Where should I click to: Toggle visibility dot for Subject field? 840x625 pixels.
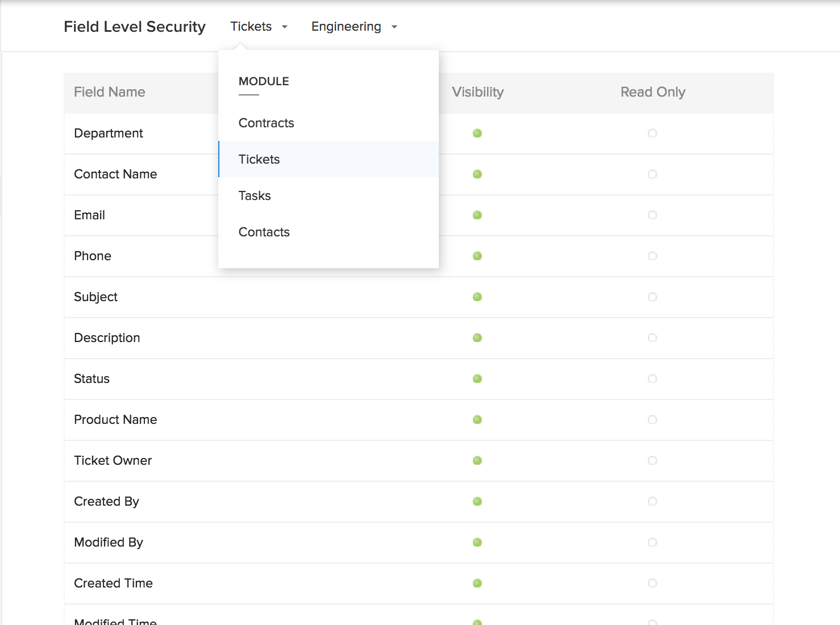[x=477, y=297]
